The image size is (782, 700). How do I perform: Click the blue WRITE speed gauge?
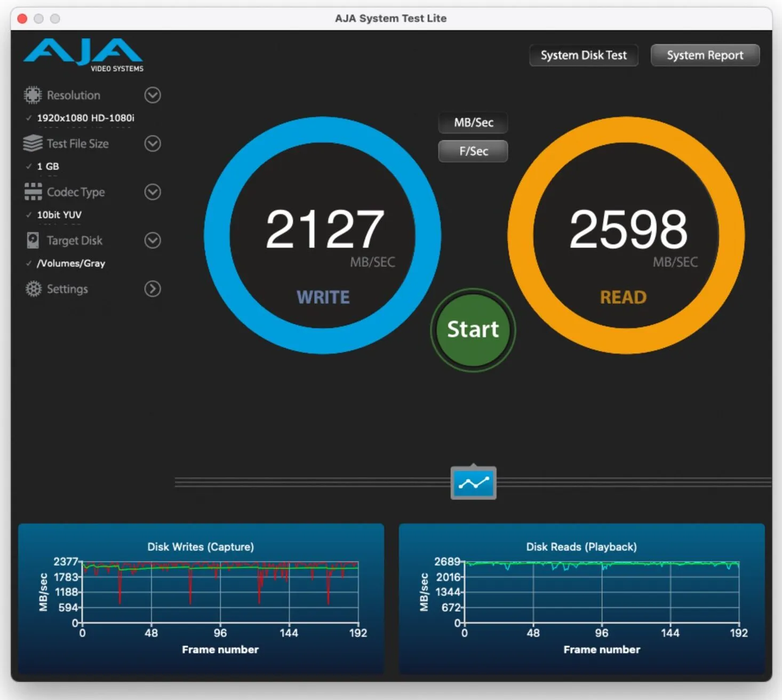tap(322, 235)
